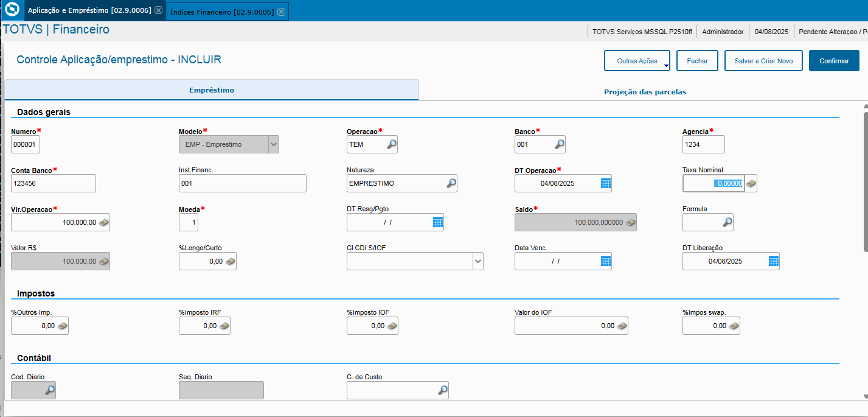868x417 pixels.
Task: Open the Formula field lookup magnifier
Action: tap(727, 222)
